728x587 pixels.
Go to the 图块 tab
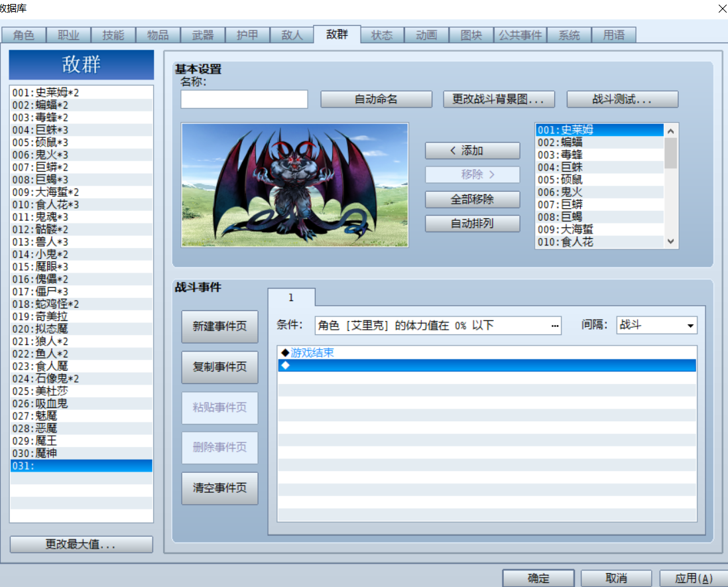(471, 35)
